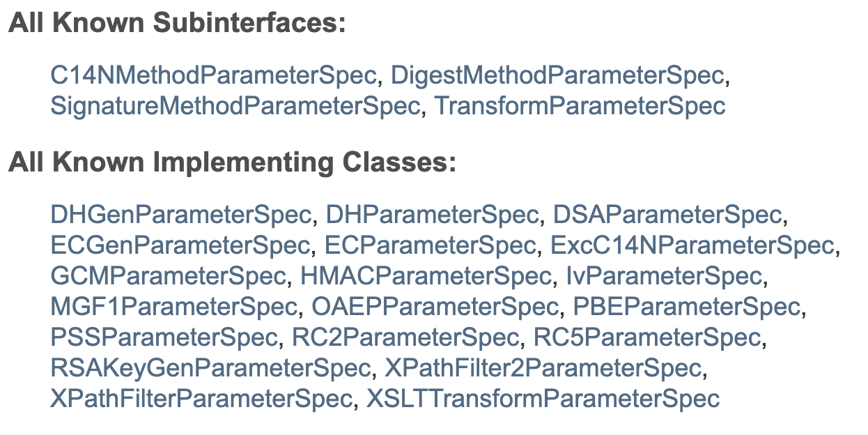Open the RSAKeyGenParameterSpec link
Image resolution: width=868 pixels, height=435 pixels.
click(x=210, y=368)
